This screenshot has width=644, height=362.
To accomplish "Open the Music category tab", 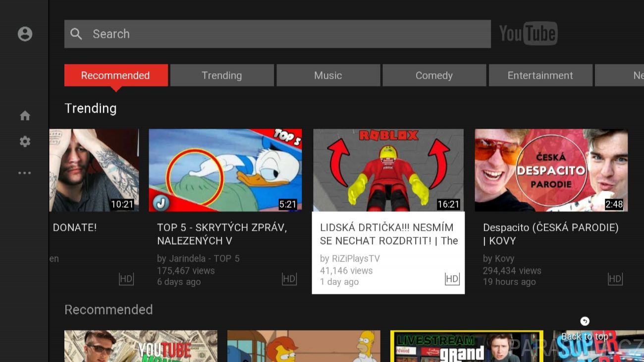I will tap(328, 75).
